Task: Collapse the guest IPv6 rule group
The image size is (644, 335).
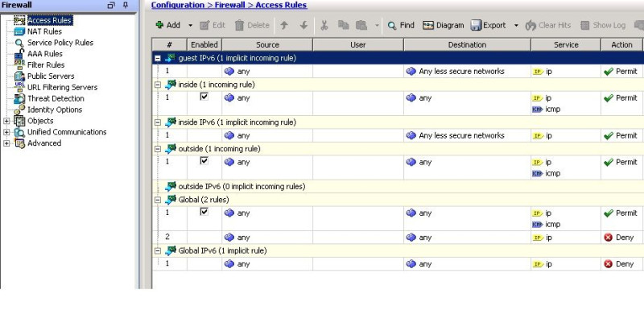Action: click(x=157, y=58)
